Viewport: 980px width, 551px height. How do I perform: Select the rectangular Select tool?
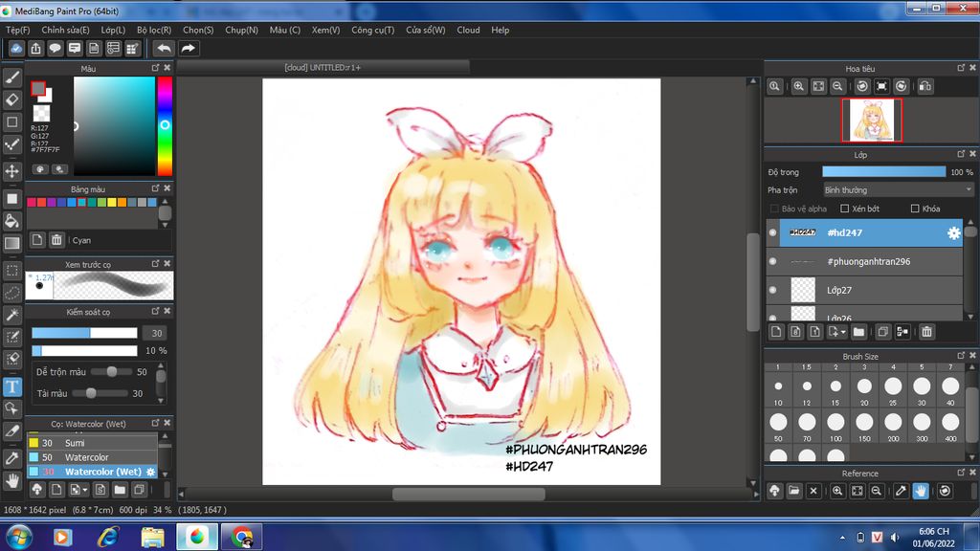(x=12, y=271)
